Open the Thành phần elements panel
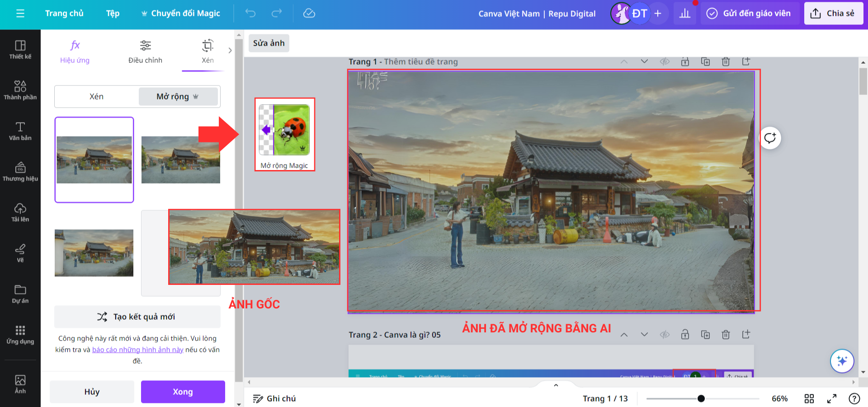Image resolution: width=868 pixels, height=407 pixels. (20, 90)
